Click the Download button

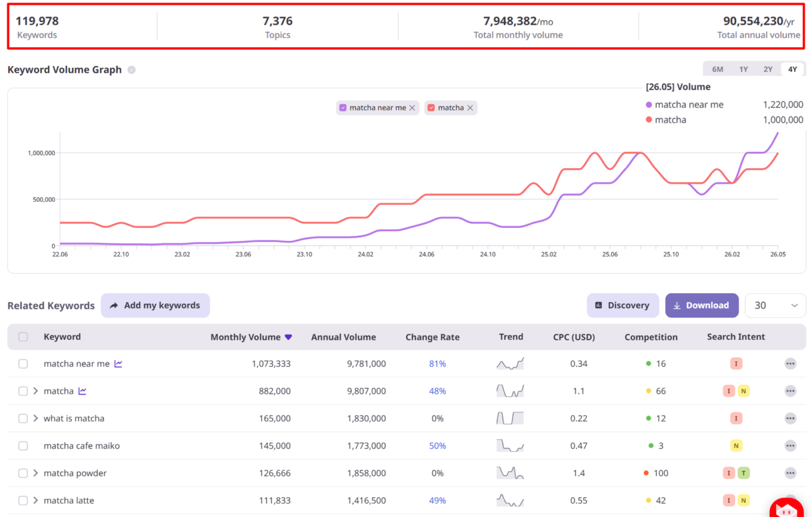point(702,305)
